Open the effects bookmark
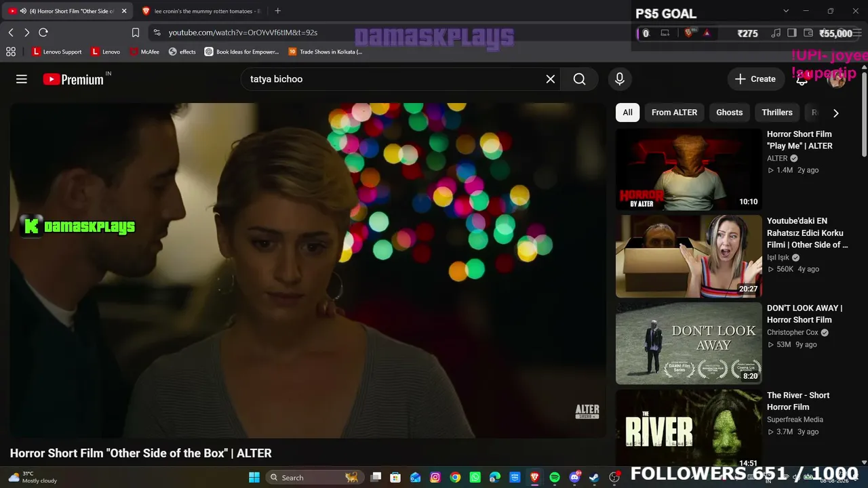Viewport: 868px width, 488px height. click(x=182, y=52)
